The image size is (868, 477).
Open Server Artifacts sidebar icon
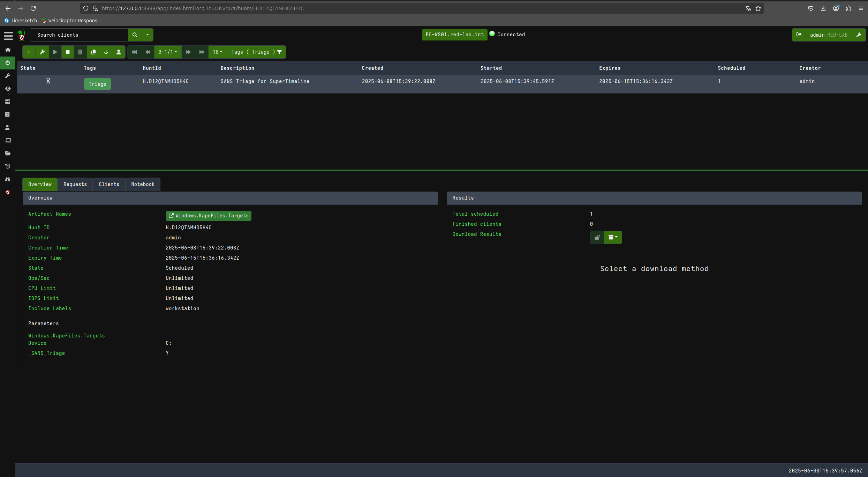tap(8, 102)
